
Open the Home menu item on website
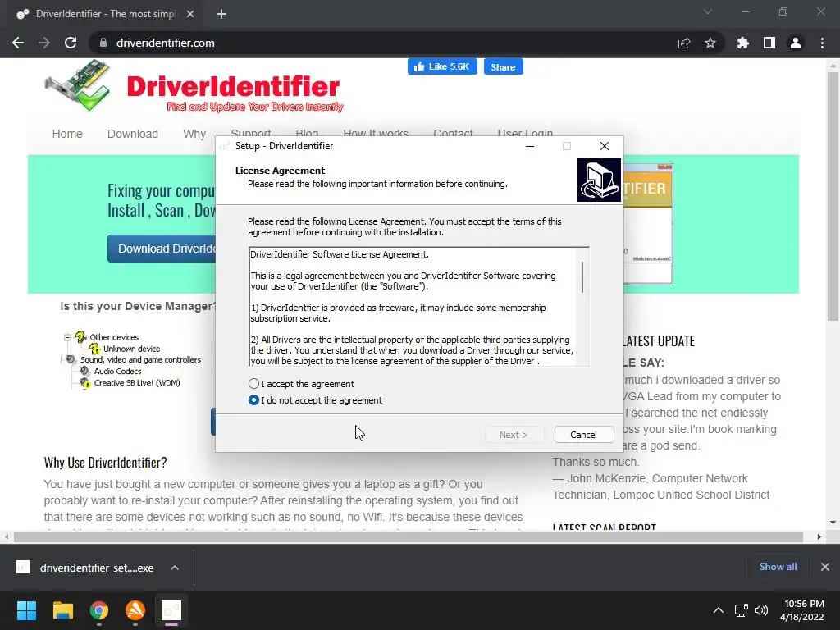[67, 134]
